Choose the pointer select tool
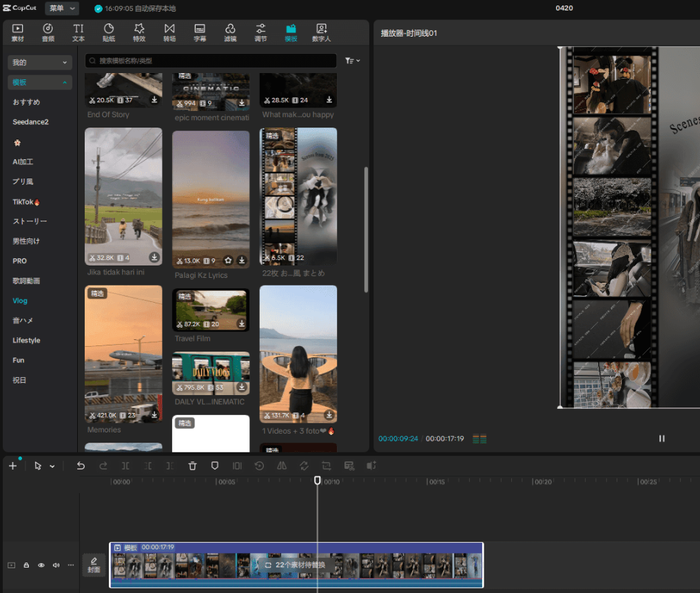The image size is (700, 593). pyautogui.click(x=38, y=466)
